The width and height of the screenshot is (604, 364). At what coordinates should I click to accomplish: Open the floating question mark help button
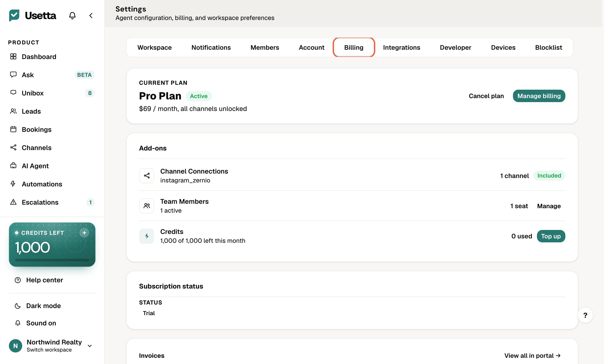[x=585, y=315]
